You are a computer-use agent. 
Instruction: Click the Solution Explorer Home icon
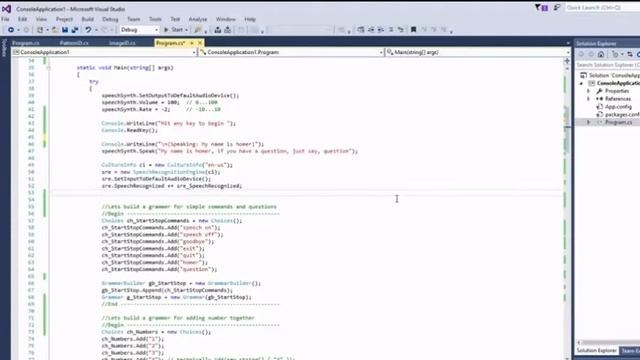pyautogui.click(x=601, y=54)
